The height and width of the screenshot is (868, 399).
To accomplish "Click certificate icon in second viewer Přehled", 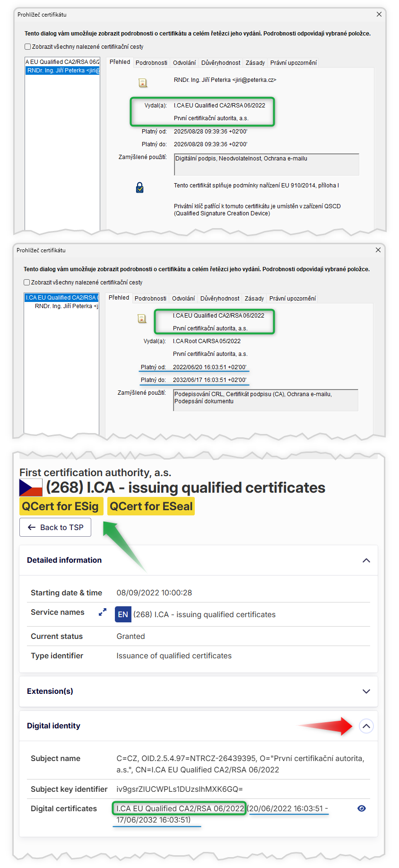I will pyautogui.click(x=141, y=319).
